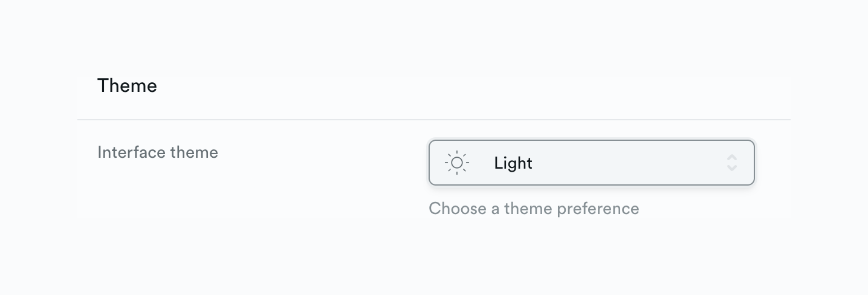Image resolution: width=868 pixels, height=295 pixels.
Task: Click the label left of the Light dropdown
Action: [158, 152]
